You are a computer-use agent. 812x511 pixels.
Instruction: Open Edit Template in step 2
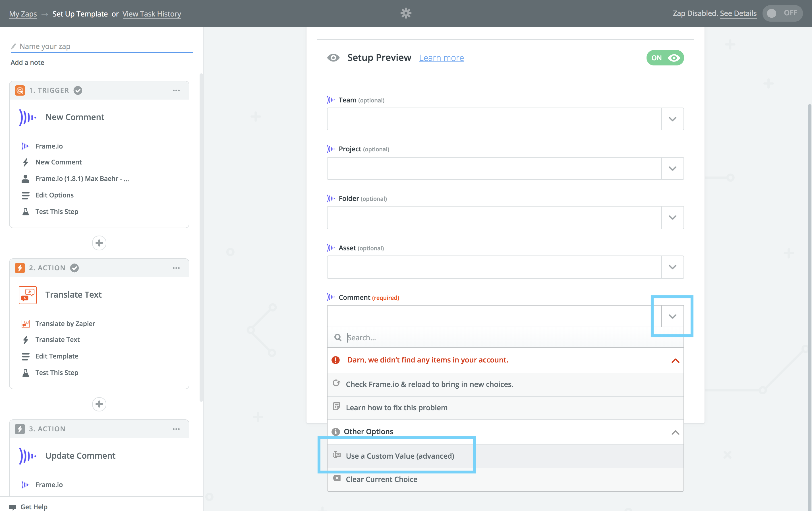pos(57,356)
